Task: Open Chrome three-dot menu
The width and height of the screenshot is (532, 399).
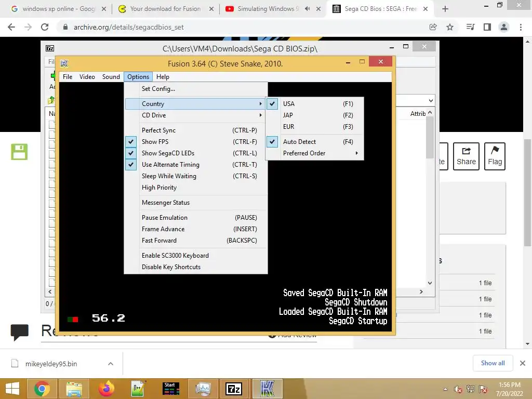Action: (x=521, y=27)
